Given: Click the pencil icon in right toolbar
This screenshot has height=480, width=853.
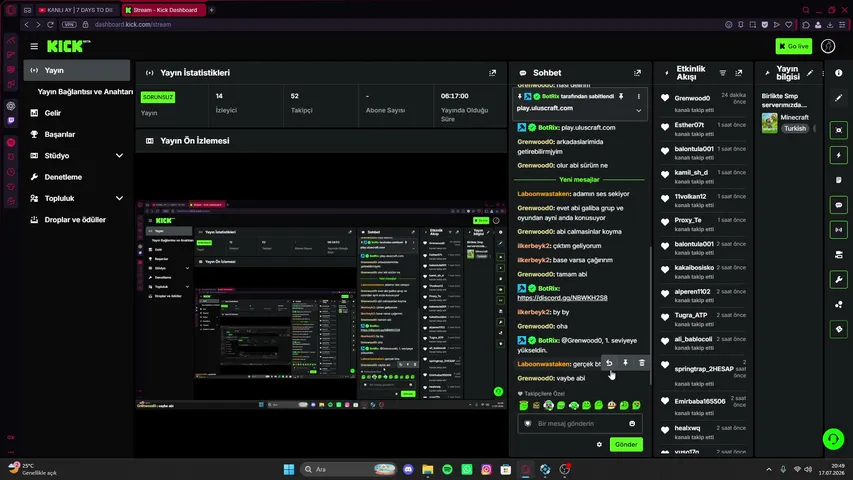Looking at the screenshot, I should point(838,98).
